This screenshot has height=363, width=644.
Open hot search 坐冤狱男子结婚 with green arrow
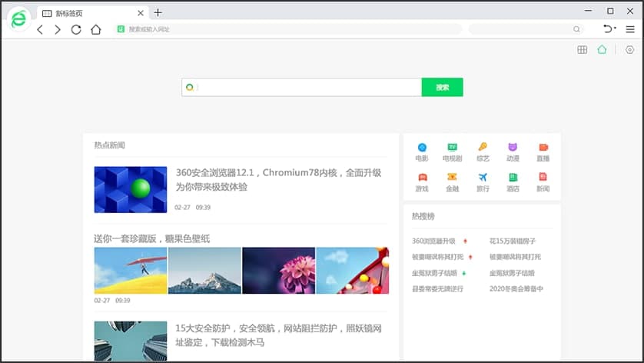(434, 273)
